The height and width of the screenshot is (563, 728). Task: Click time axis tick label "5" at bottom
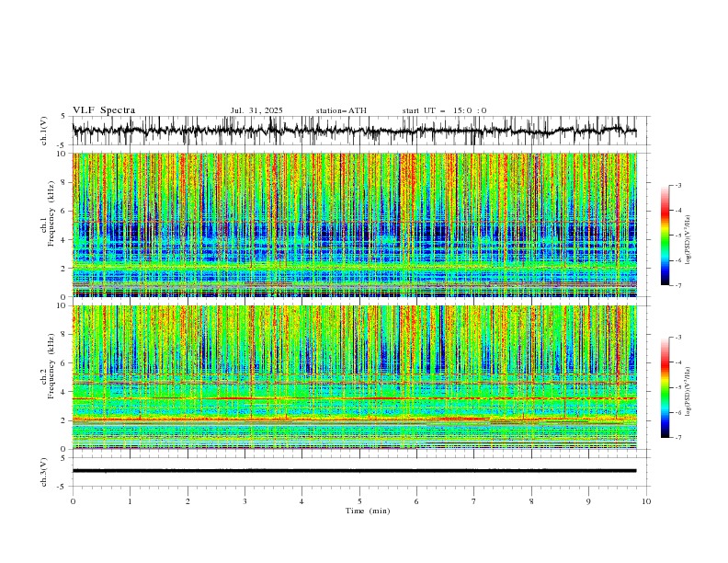[359, 501]
